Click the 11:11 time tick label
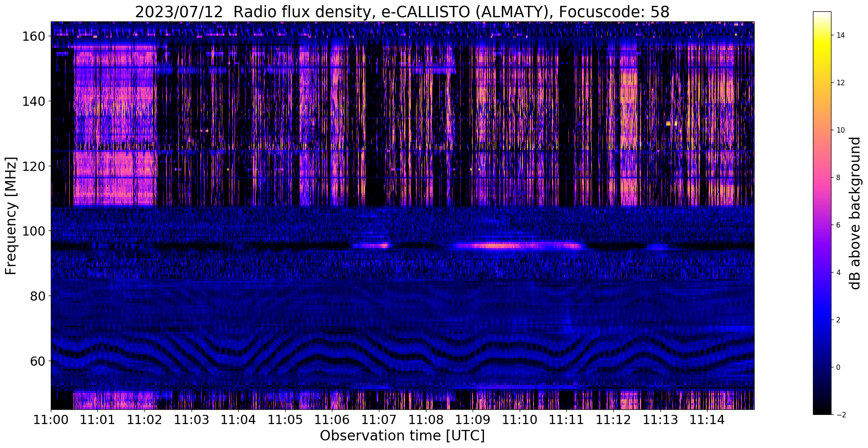This screenshot has height=448, width=868. coord(566,419)
